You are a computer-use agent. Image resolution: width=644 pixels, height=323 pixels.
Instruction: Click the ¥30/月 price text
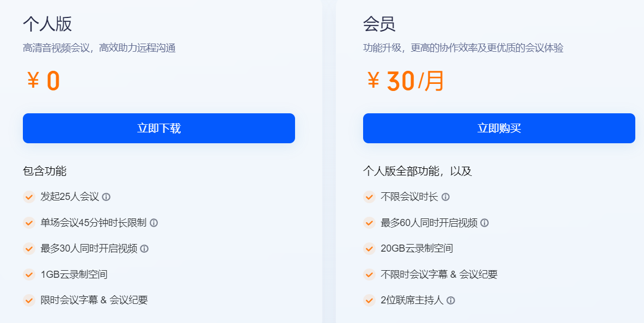tap(406, 81)
